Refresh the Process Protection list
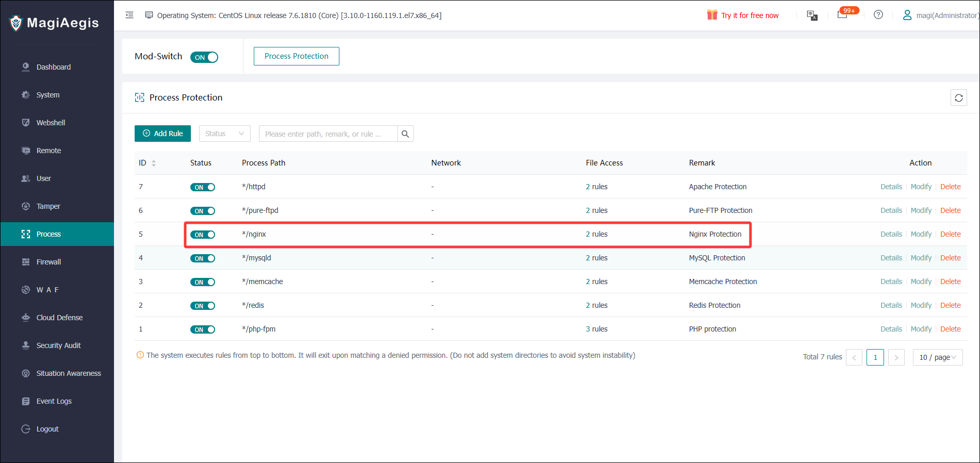The width and height of the screenshot is (980, 463). (x=959, y=97)
